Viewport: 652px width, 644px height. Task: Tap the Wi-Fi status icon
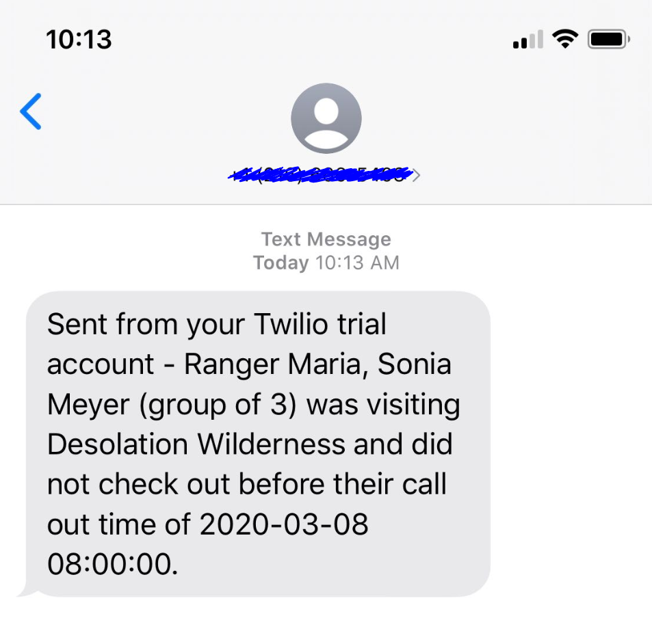(565, 39)
